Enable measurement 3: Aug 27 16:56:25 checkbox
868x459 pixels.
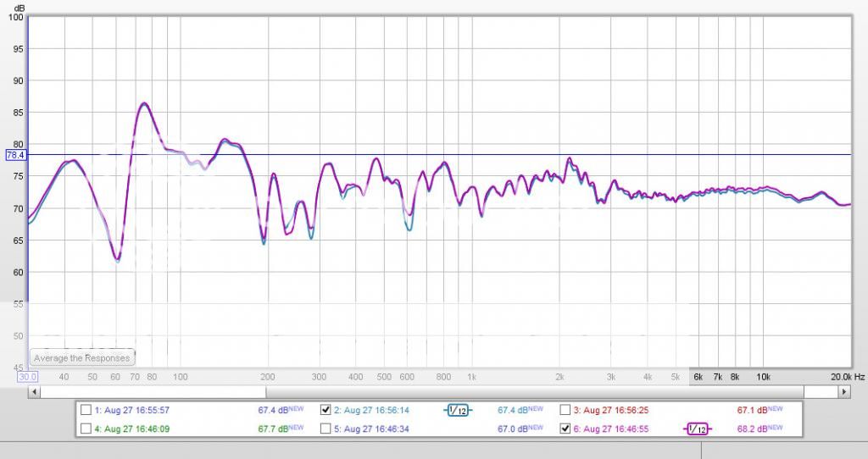(565, 410)
